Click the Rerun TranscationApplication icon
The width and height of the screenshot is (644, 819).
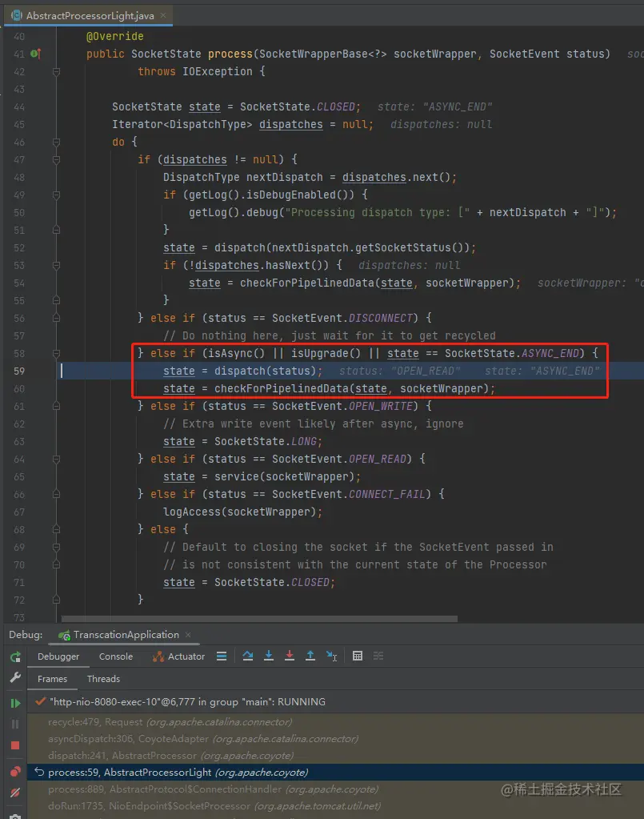point(15,656)
